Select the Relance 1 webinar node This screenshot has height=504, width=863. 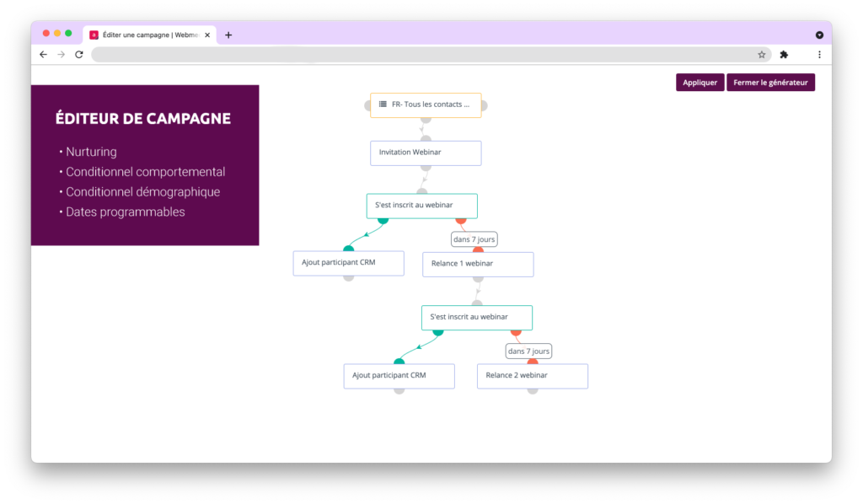(478, 264)
